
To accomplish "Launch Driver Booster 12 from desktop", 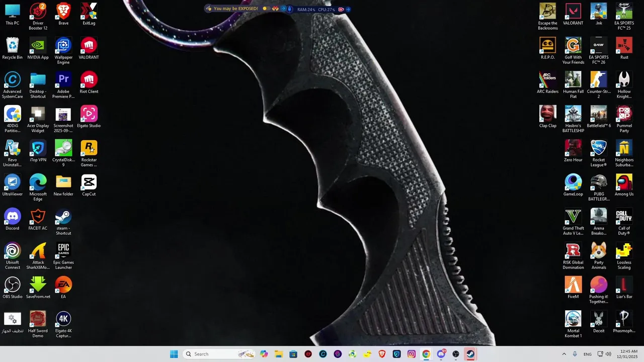I will [x=38, y=17].
